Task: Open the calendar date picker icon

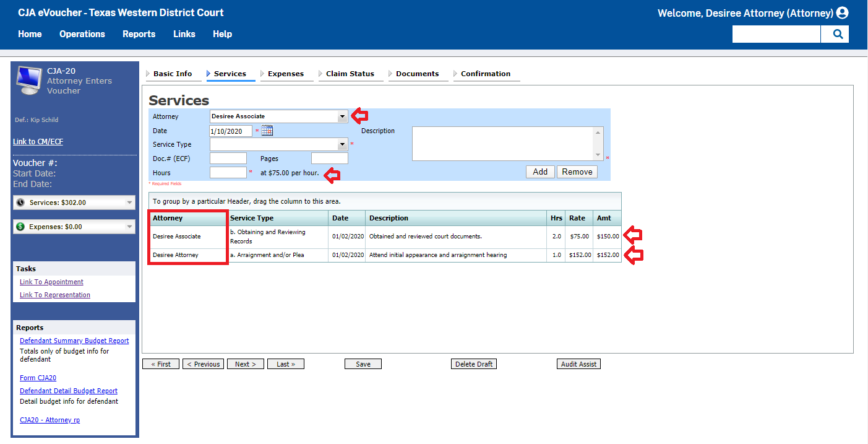Action: [267, 131]
